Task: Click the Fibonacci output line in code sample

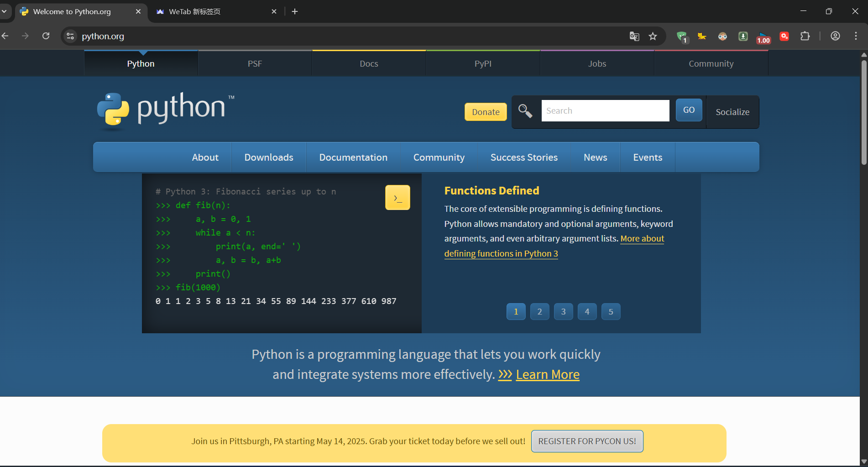Action: 276,301
